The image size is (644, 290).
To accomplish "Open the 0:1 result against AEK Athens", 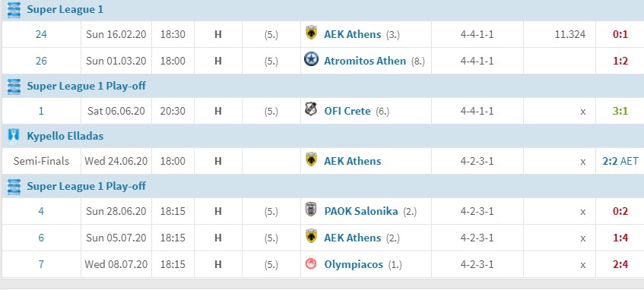I will (620, 34).
